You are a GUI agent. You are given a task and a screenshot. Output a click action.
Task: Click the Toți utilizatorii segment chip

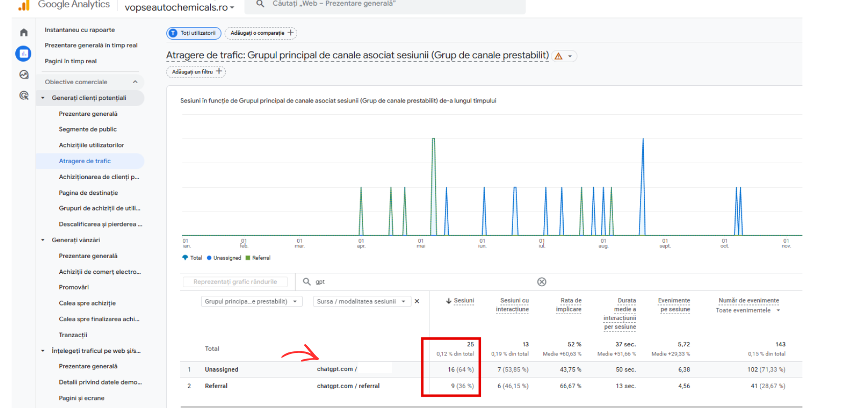pos(194,33)
